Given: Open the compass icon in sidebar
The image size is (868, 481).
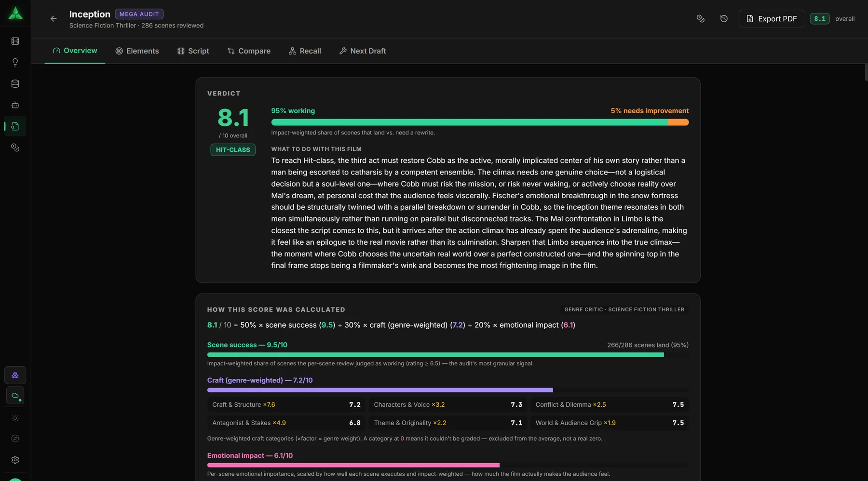Looking at the screenshot, I should point(15,439).
